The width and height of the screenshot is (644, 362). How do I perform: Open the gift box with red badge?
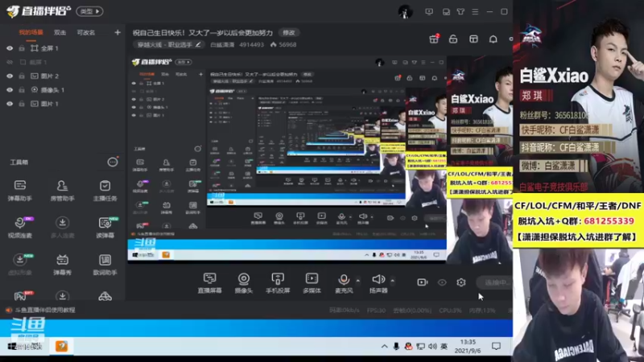point(434,39)
